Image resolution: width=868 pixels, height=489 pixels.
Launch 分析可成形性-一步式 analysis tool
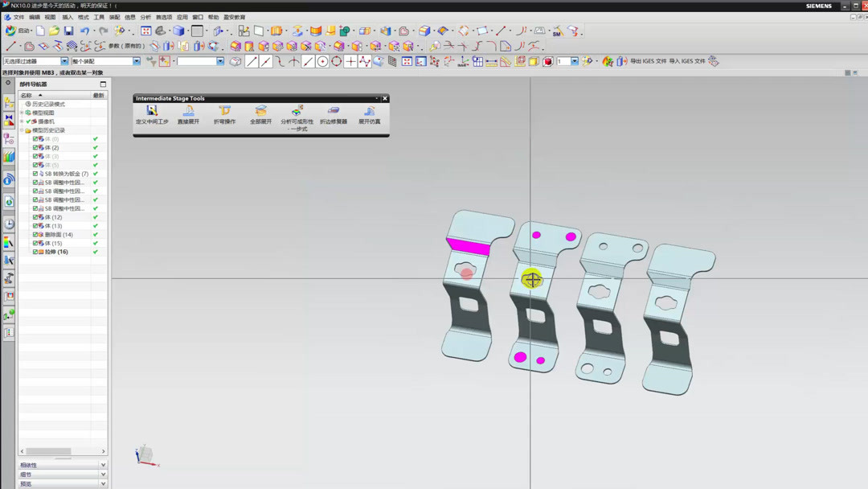point(297,113)
